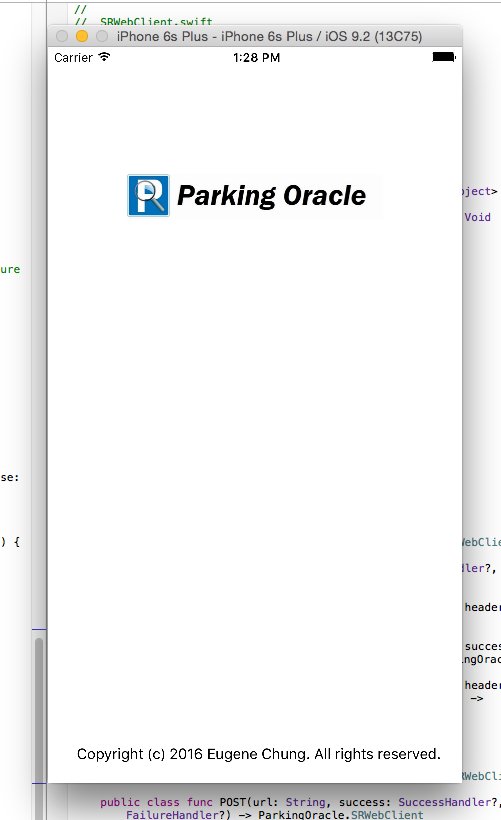Click ParkingOracle.SRWebClient return type

340,815
